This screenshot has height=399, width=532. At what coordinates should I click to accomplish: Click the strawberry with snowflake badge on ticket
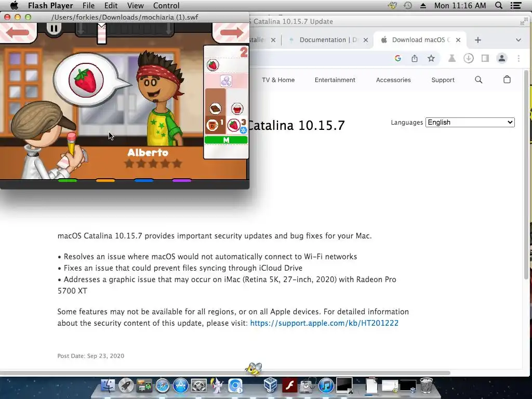(x=235, y=126)
